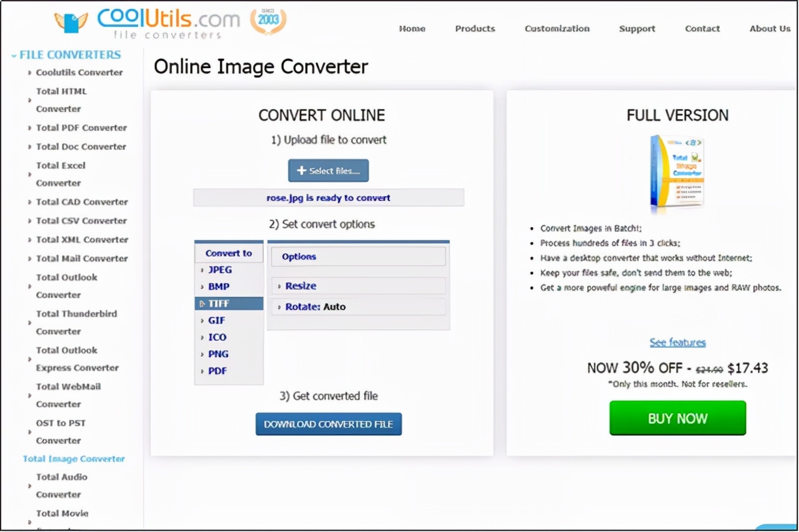
Task: Open the Support menu item
Action: point(637,28)
